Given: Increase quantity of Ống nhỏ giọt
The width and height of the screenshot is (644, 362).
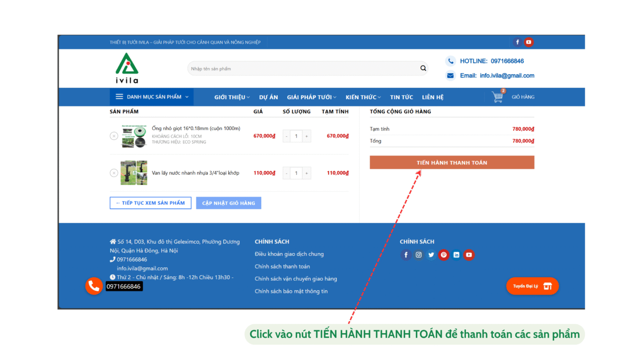Looking at the screenshot, I should (x=306, y=136).
